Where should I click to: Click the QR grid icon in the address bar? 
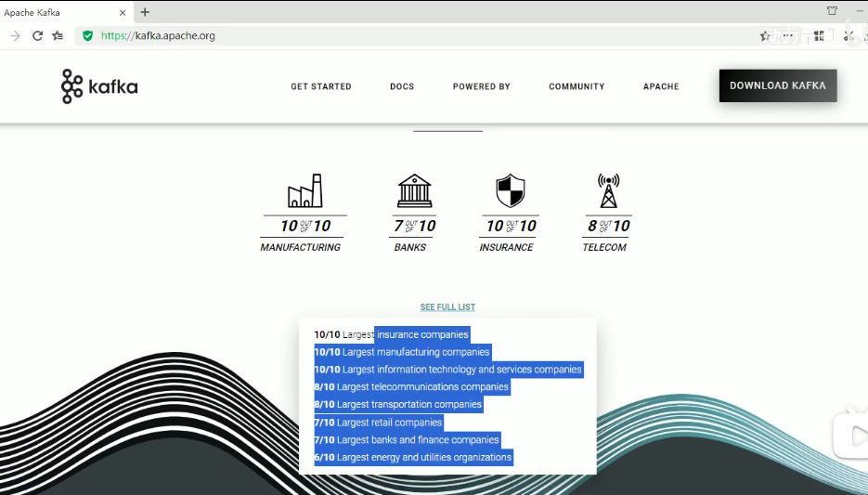tap(820, 36)
